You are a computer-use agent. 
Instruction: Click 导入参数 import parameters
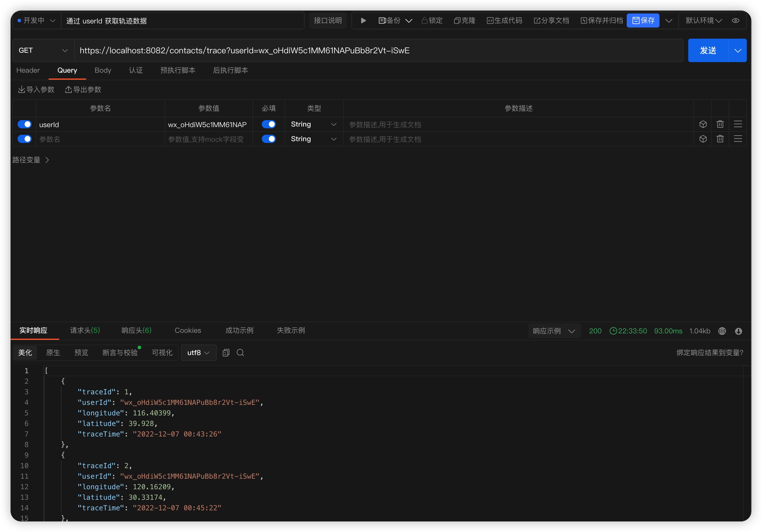coord(36,90)
